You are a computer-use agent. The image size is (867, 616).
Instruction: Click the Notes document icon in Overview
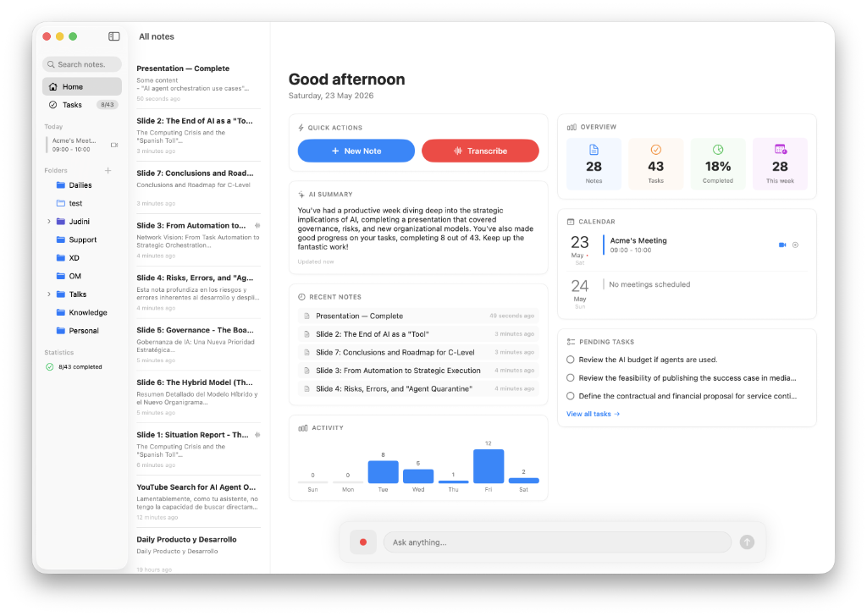pyautogui.click(x=594, y=150)
